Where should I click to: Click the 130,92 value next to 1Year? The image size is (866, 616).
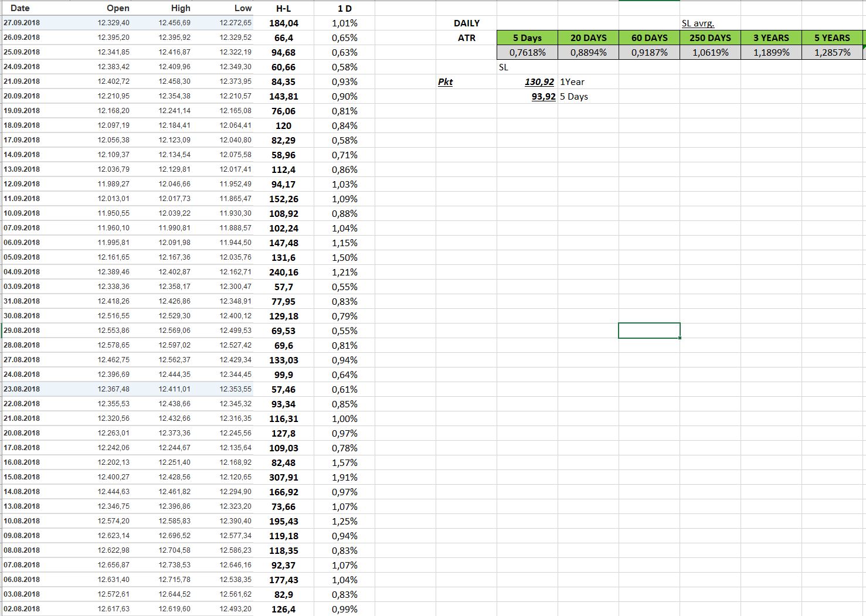(x=539, y=81)
